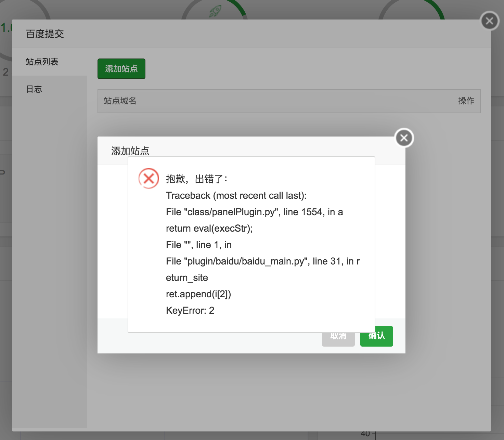Close the 百度提交 plugin window
The image size is (504, 440).
point(490,21)
